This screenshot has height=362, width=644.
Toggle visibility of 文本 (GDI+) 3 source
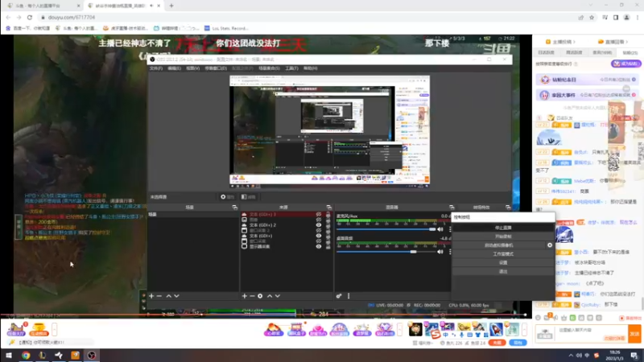[x=318, y=214]
